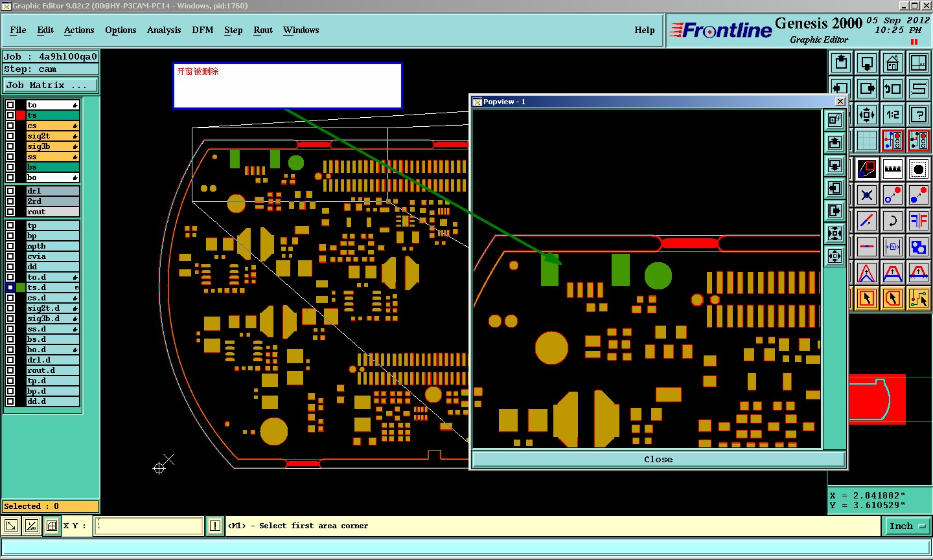Select the ss.d layer name button
The width and height of the screenshot is (933, 560).
click(x=52, y=329)
